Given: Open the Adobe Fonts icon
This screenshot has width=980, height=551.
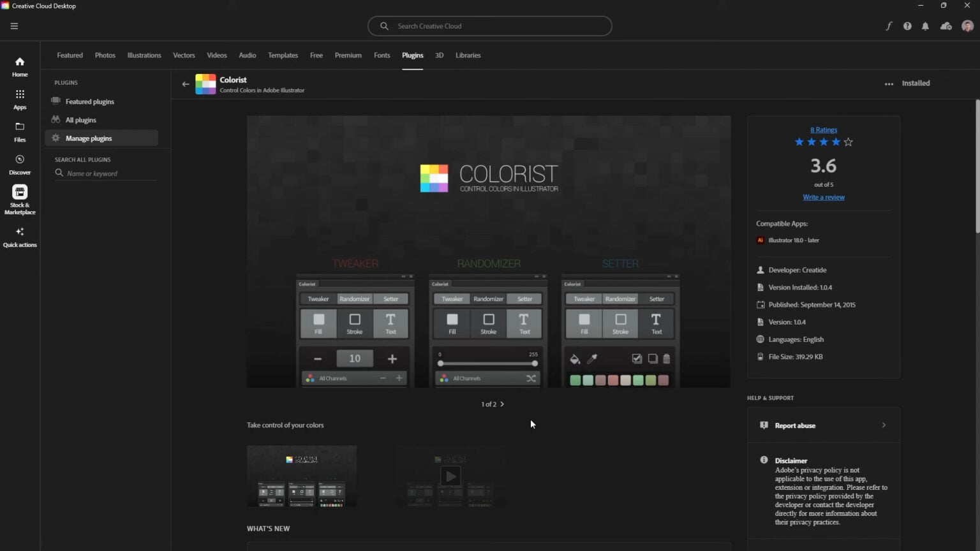Looking at the screenshot, I should pos(888,26).
